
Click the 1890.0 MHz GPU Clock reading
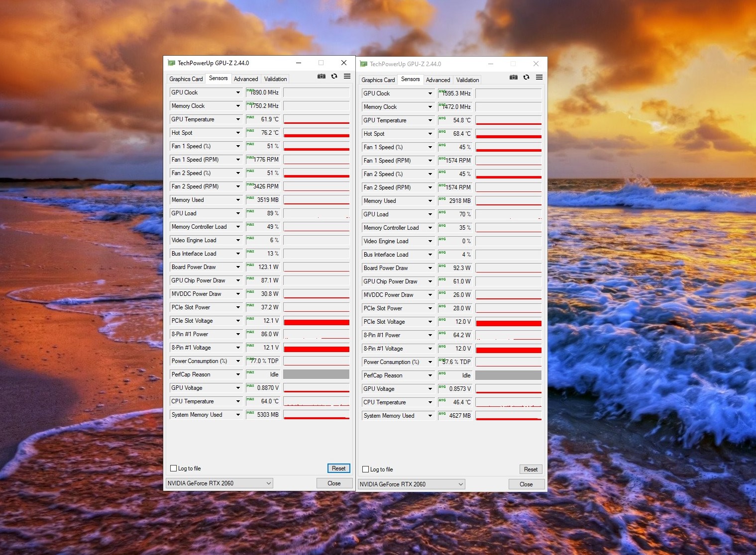263,92
